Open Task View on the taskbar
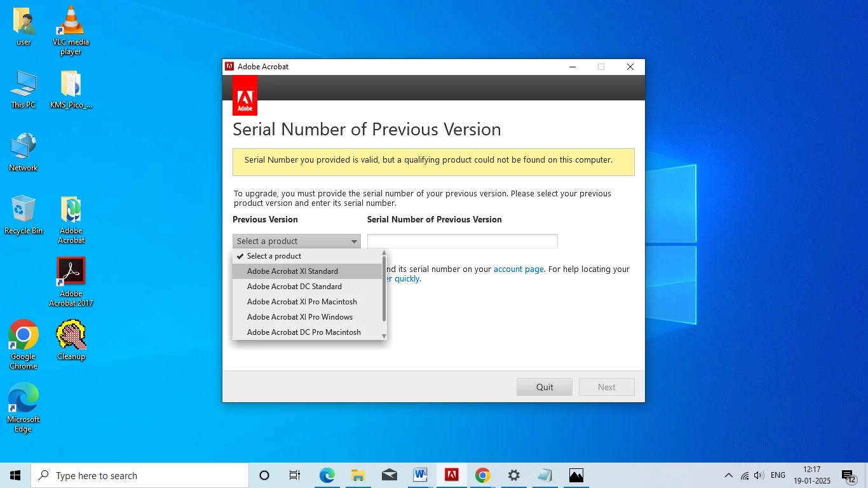Viewport: 868px width, 488px height. click(x=295, y=475)
